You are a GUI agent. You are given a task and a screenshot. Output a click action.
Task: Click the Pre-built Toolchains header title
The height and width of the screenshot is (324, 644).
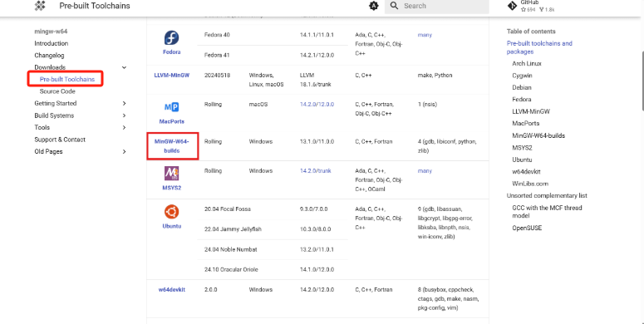[x=95, y=6]
